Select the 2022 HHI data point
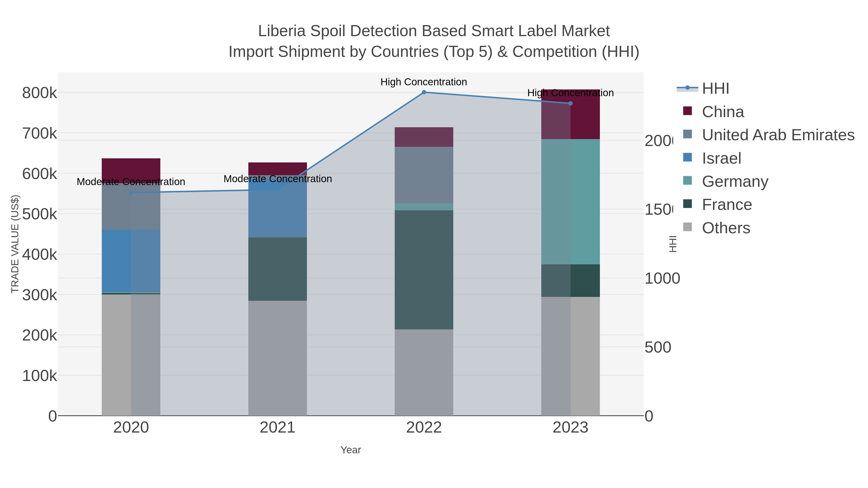This screenshot has height=488, width=868. pyautogui.click(x=424, y=92)
